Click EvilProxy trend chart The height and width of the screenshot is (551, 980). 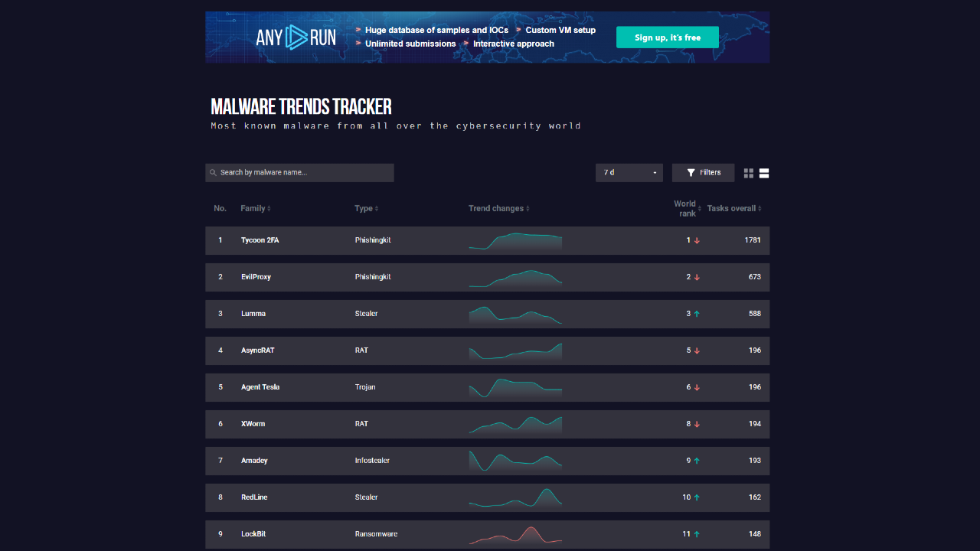[515, 278]
